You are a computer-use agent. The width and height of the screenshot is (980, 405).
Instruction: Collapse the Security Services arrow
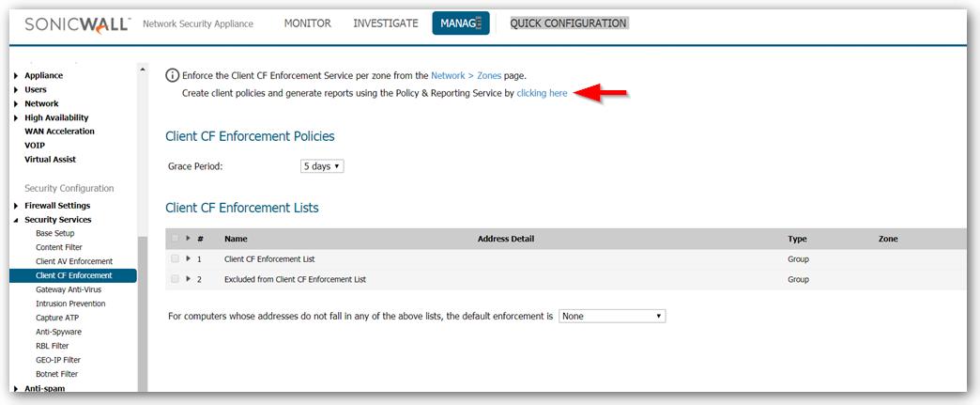[16, 220]
